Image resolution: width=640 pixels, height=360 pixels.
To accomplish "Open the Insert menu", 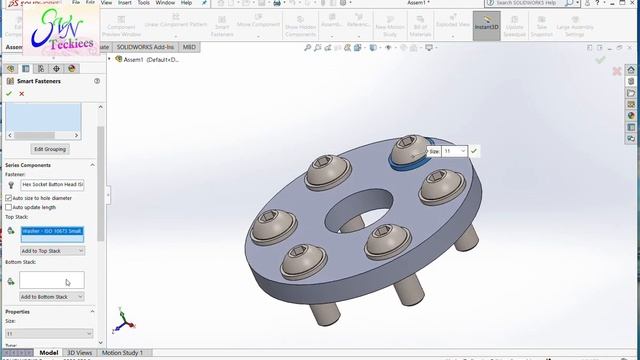I will tap(124, 2).
